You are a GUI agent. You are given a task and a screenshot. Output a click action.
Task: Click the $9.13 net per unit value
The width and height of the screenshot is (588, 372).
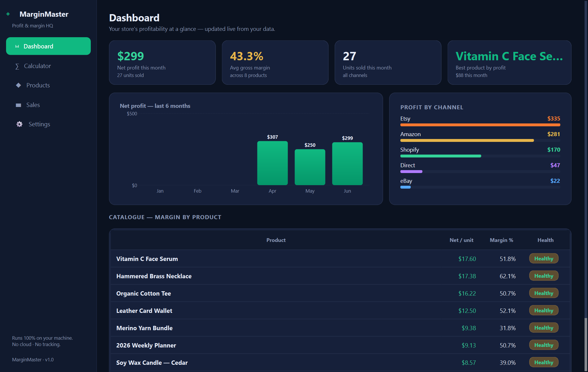coord(469,345)
